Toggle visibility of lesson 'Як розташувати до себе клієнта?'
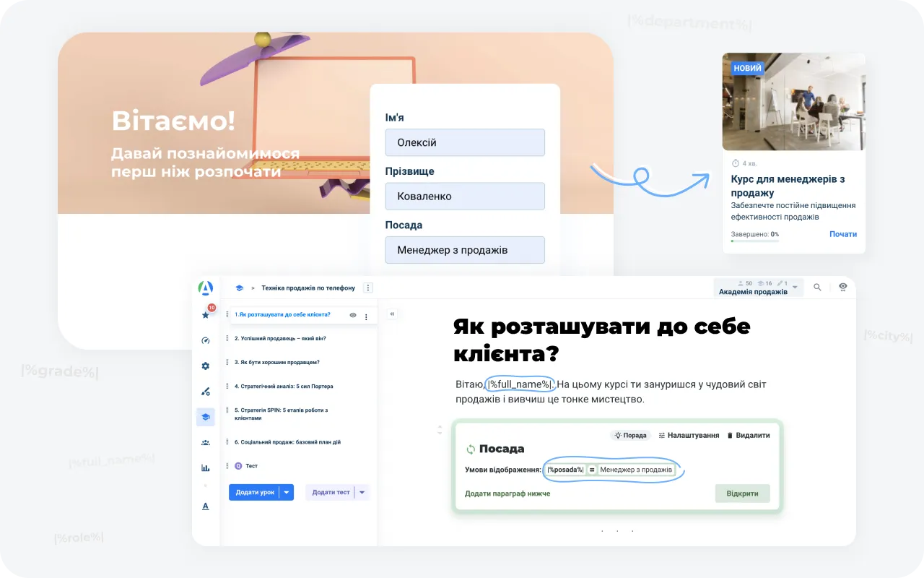The height and width of the screenshot is (578, 924). [352, 315]
